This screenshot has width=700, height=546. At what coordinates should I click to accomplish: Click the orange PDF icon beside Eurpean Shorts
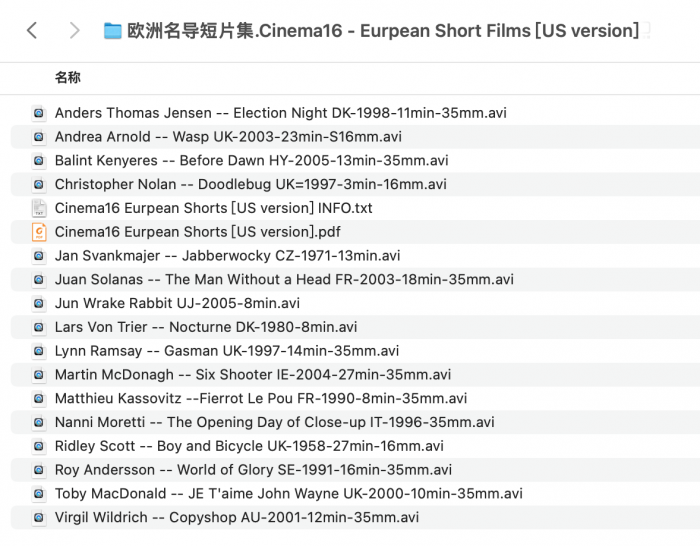pos(39,232)
